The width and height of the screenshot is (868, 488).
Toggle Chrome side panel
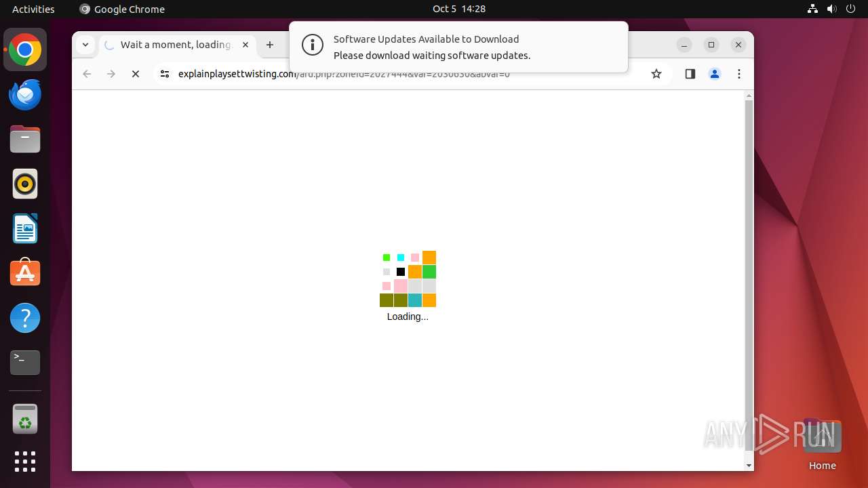[x=690, y=74]
